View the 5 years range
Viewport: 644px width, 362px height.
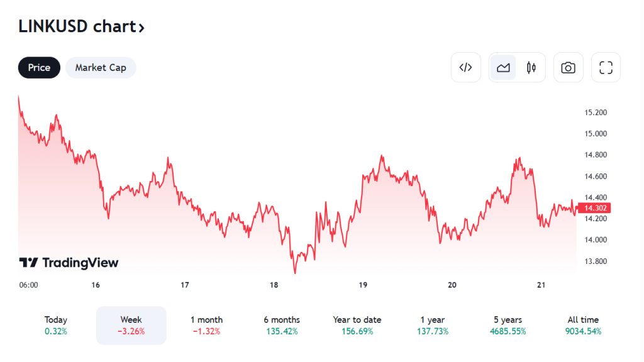pos(508,325)
